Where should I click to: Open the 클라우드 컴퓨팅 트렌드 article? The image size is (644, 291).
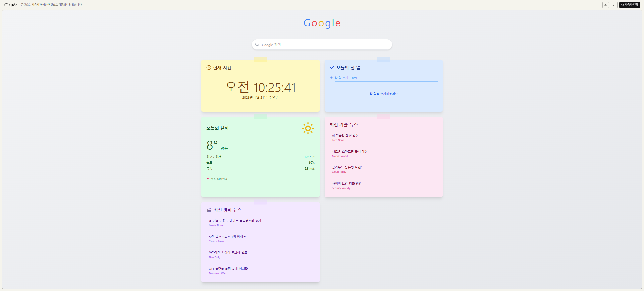point(348,167)
